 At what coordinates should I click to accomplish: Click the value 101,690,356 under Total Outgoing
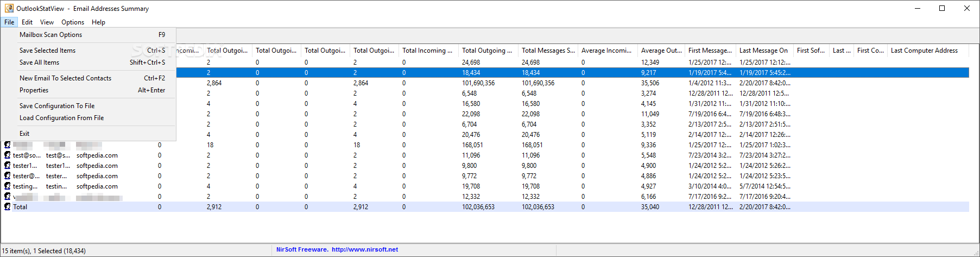(x=478, y=83)
